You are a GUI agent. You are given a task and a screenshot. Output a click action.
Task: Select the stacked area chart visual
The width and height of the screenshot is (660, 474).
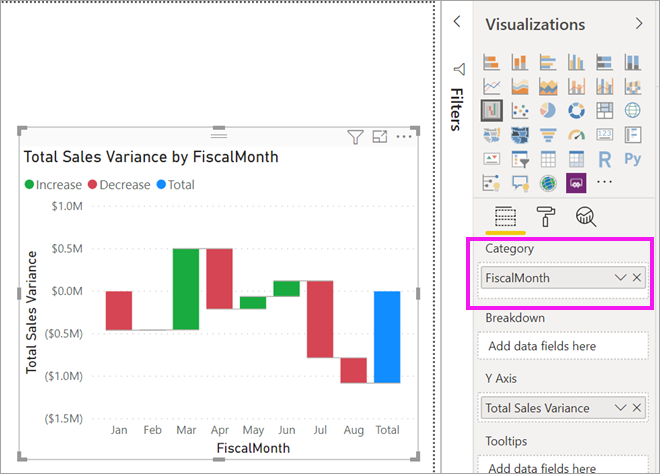(548, 87)
